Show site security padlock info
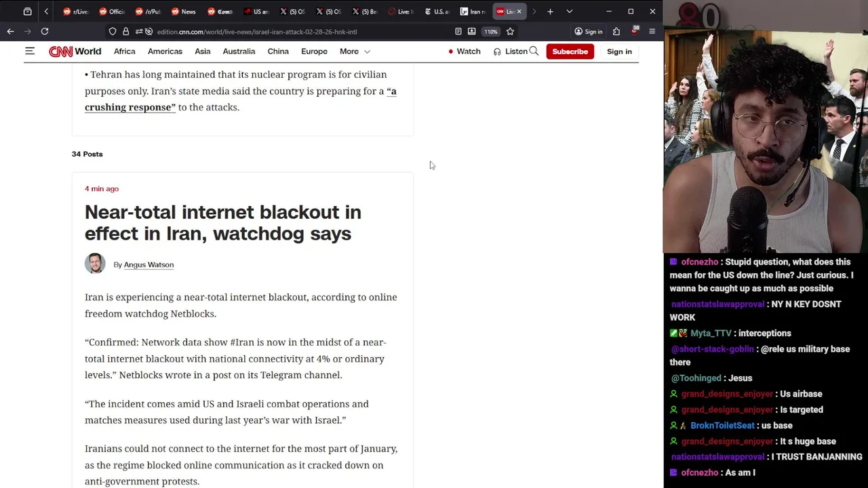The width and height of the screenshot is (868, 488). pyautogui.click(x=125, y=31)
